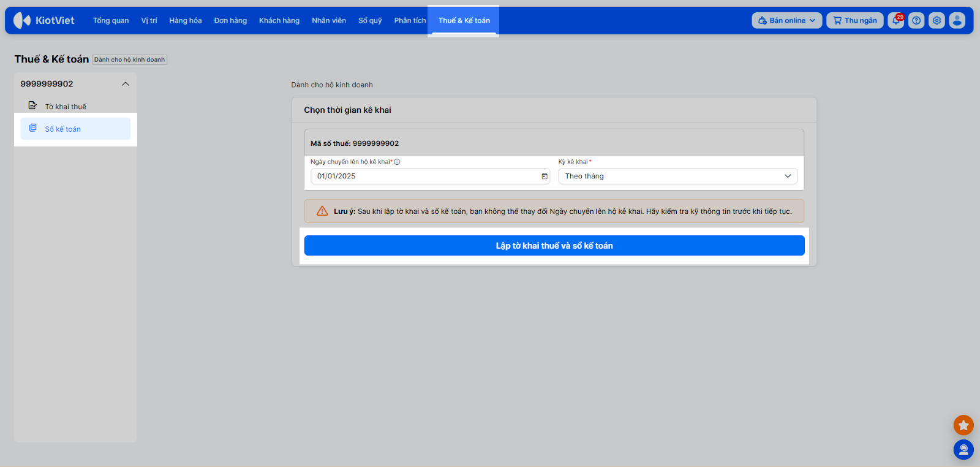The image size is (980, 467).
Task: Open the Khách hàng menu
Action: pyautogui.click(x=279, y=20)
